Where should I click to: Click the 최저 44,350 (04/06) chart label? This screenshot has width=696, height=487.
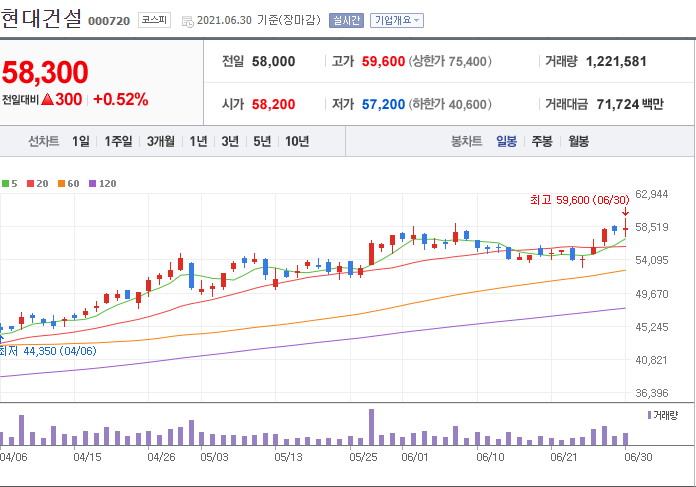click(x=48, y=351)
